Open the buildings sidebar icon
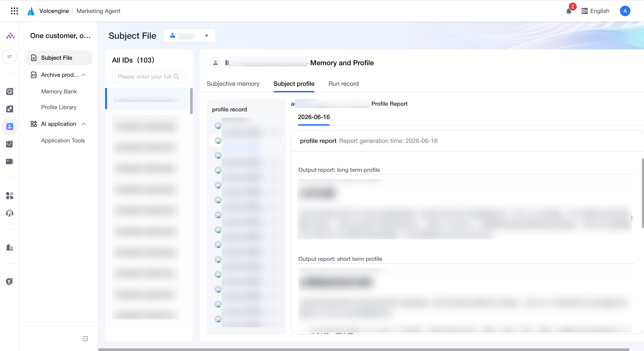The width and height of the screenshot is (644, 351). (x=9, y=247)
